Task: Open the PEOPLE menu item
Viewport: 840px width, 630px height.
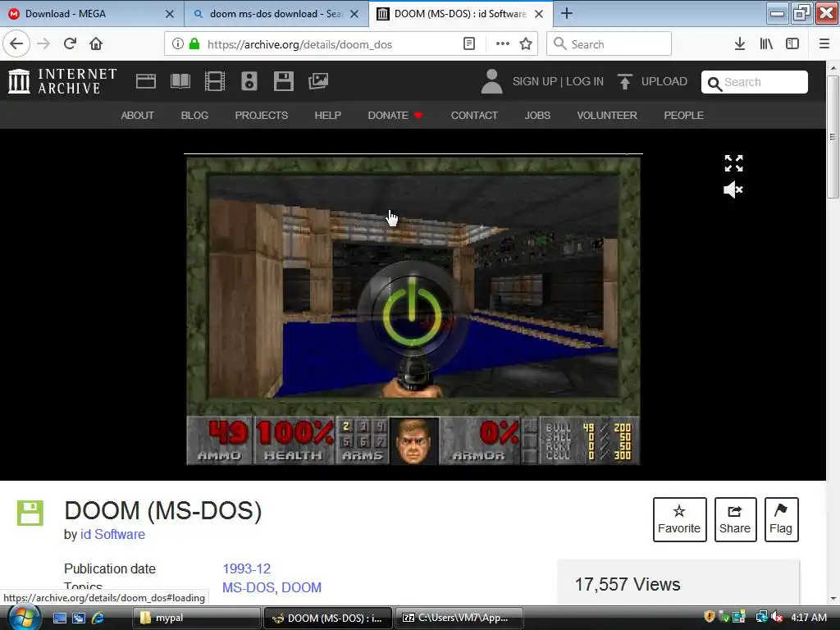Action: click(683, 115)
